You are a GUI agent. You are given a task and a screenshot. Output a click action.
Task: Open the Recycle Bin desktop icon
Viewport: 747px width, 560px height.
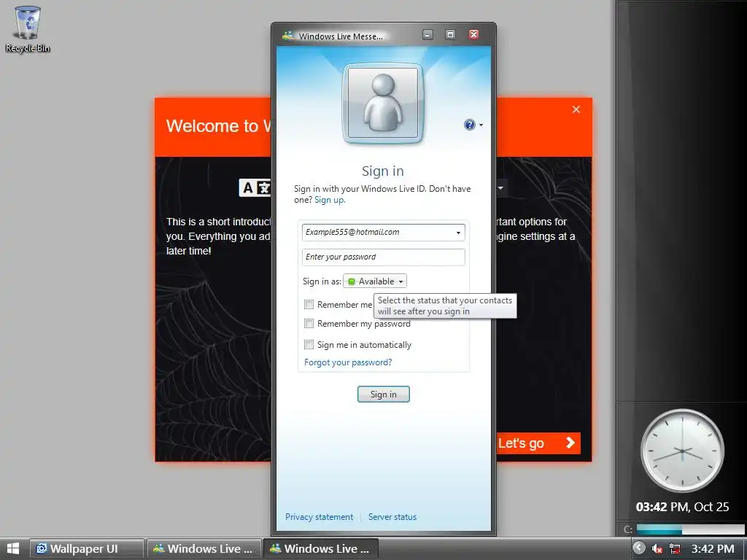coord(28,29)
